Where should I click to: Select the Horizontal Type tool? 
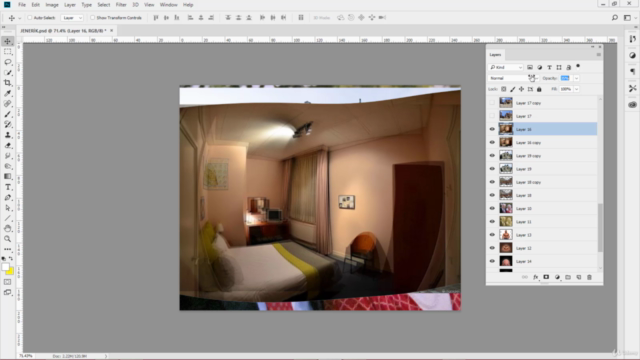(8, 187)
